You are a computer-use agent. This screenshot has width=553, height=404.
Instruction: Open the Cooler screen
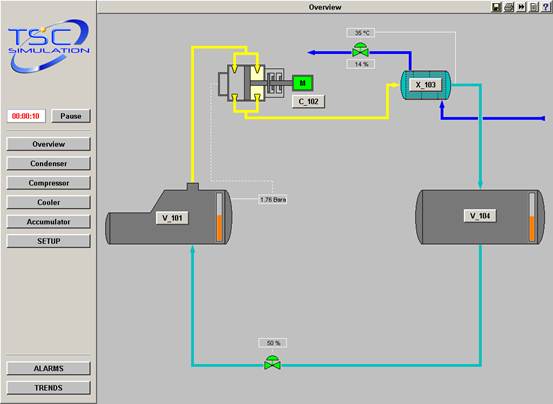49,202
